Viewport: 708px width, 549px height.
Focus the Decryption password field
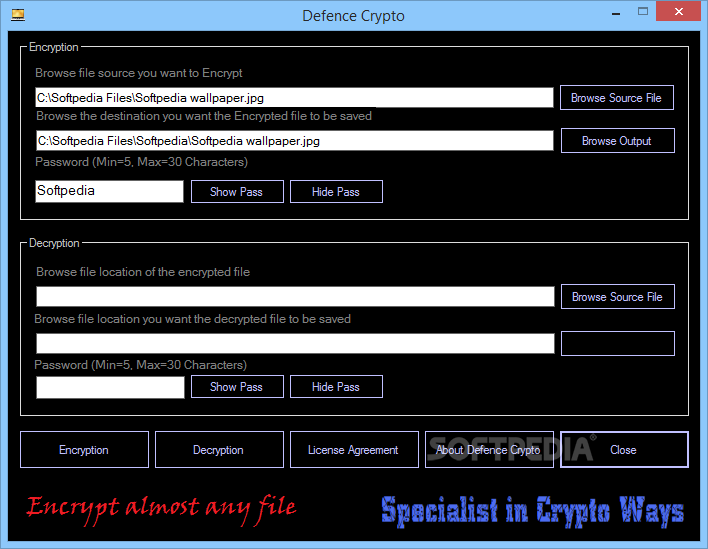[110, 387]
